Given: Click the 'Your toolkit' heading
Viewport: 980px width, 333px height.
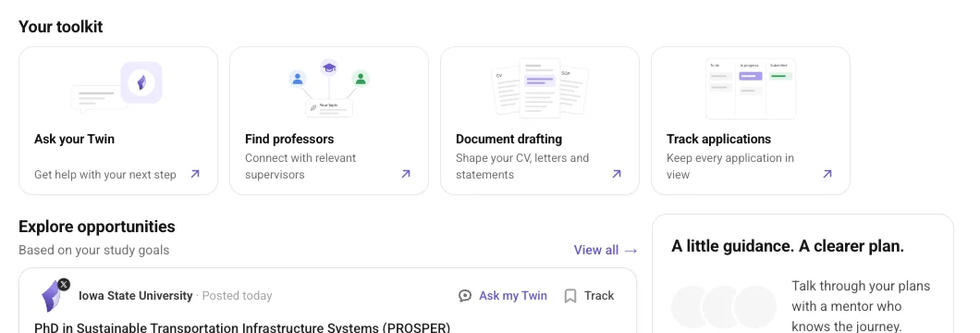Looking at the screenshot, I should pos(61,27).
